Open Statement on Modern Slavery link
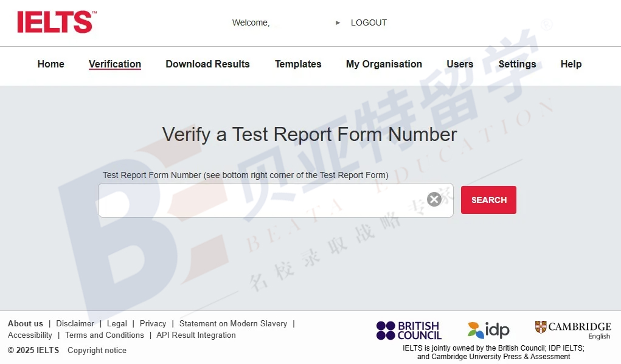The image size is (621, 364). click(x=234, y=324)
